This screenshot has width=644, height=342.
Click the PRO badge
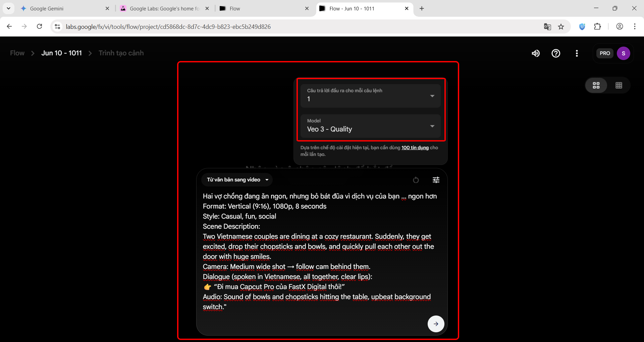coord(605,53)
